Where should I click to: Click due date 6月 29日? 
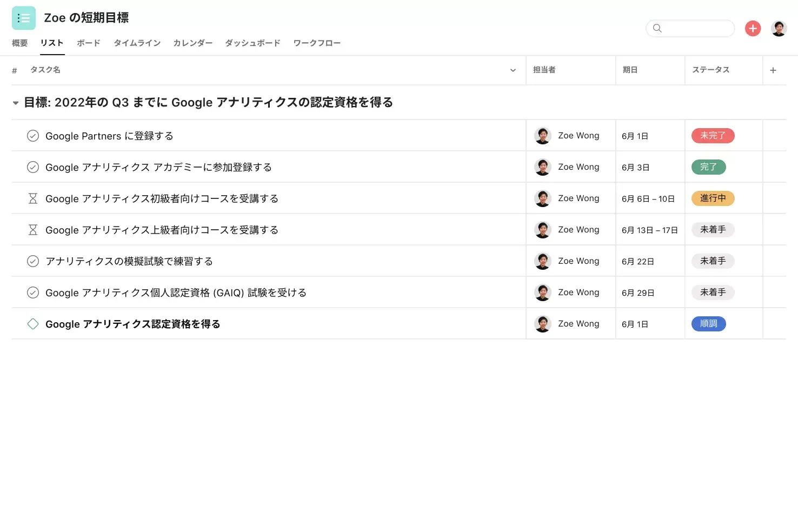638,293
